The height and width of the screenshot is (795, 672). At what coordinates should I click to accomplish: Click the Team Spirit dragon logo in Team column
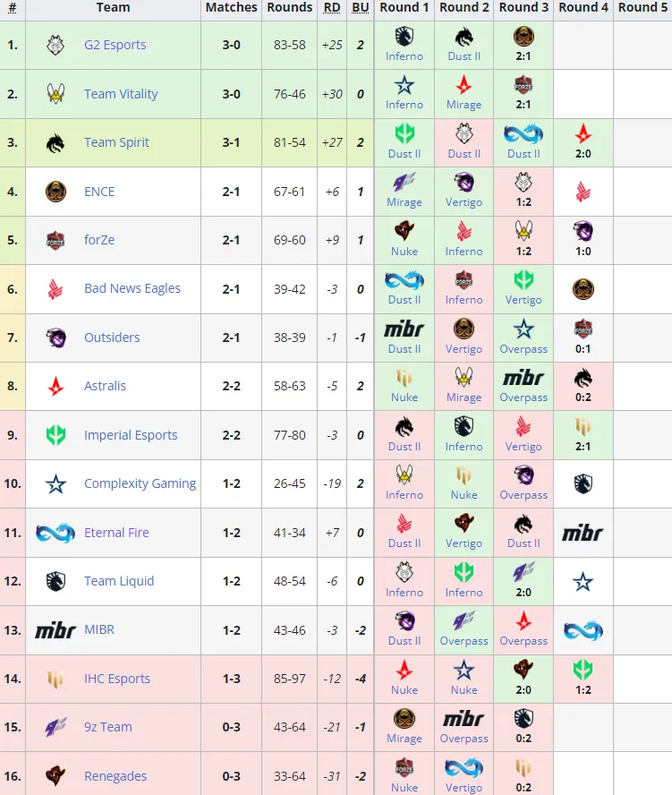(55, 143)
